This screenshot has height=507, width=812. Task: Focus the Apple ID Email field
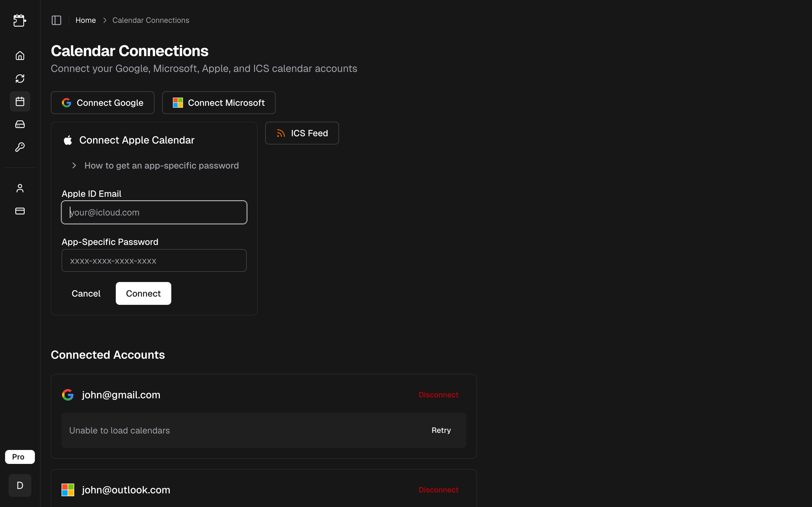click(x=154, y=212)
